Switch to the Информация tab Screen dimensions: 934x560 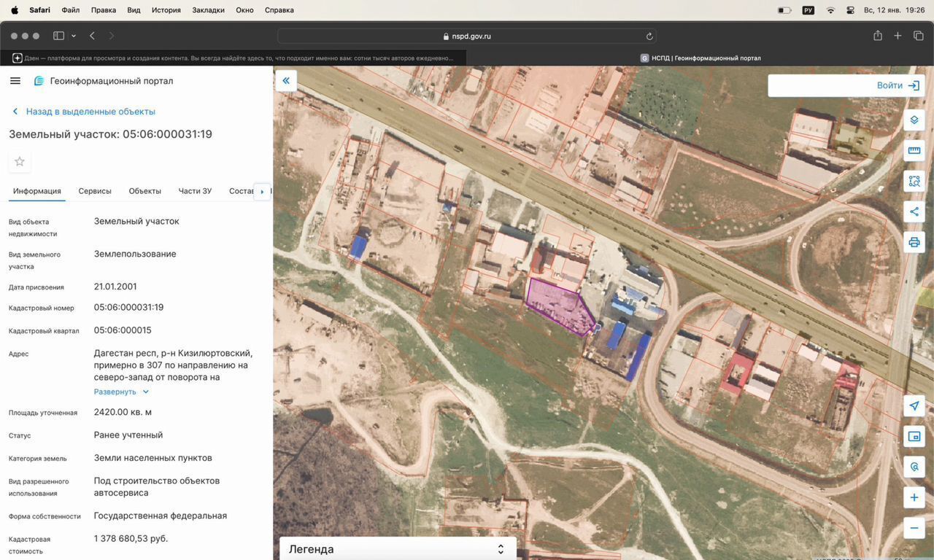37,191
